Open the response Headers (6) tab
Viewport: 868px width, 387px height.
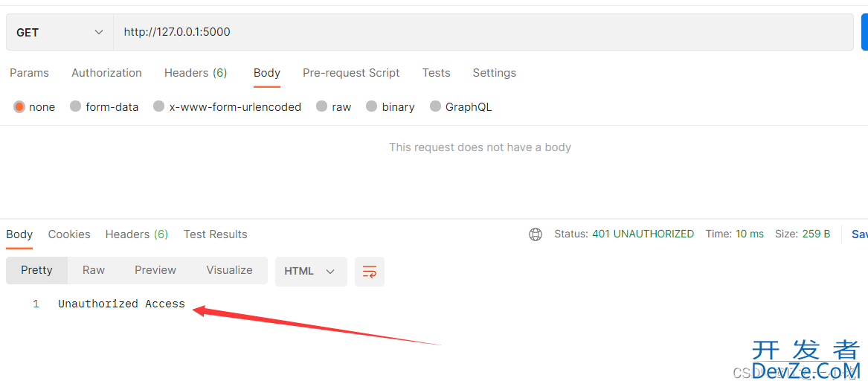(x=137, y=234)
